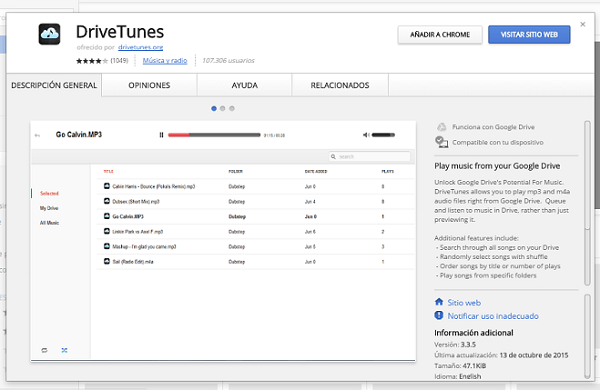The image size is (600, 390).
Task: Click the file icon beside Go Calvin.MP3 row
Action: coord(107,216)
